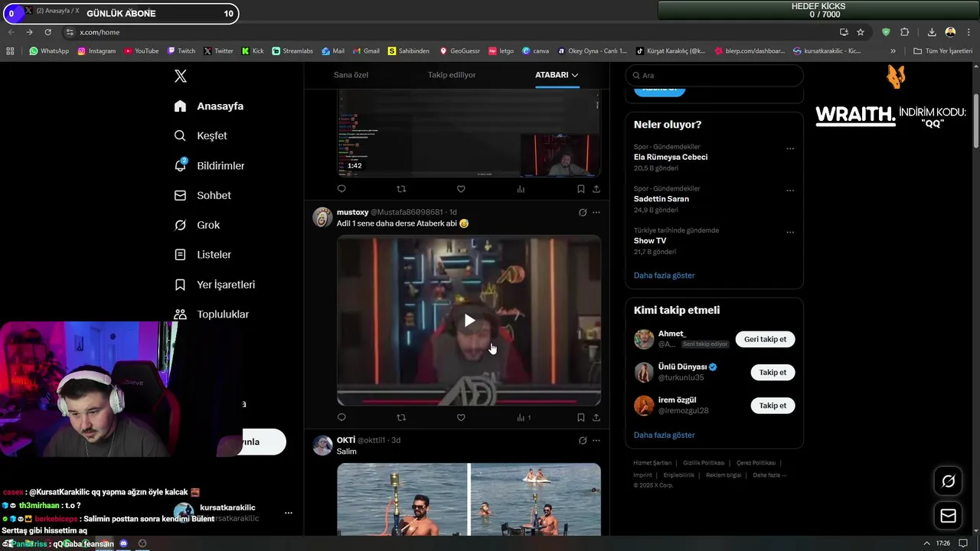
Task: Open account menu dots beside kursatkarakilic
Action: coord(289,513)
